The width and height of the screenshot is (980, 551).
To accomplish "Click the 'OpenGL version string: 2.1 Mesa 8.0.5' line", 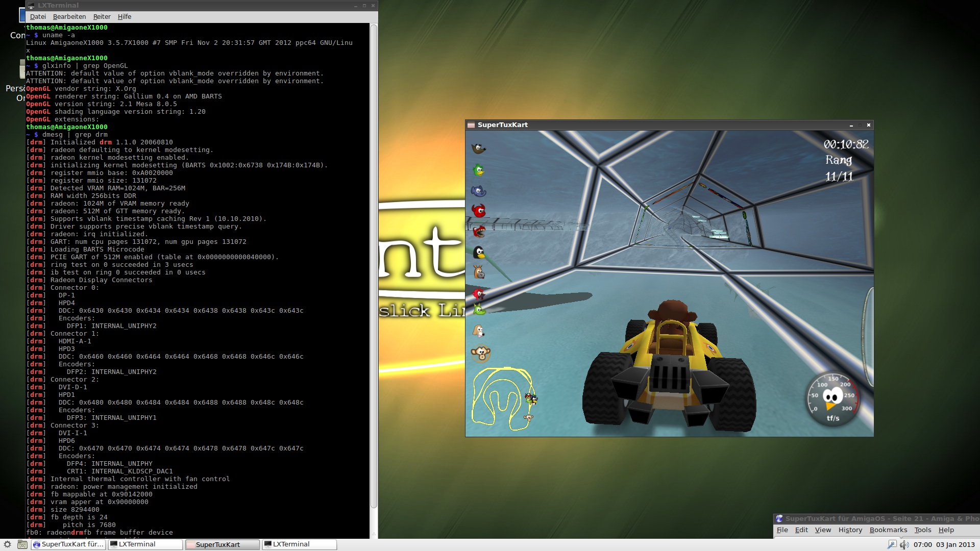I will pos(102,104).
